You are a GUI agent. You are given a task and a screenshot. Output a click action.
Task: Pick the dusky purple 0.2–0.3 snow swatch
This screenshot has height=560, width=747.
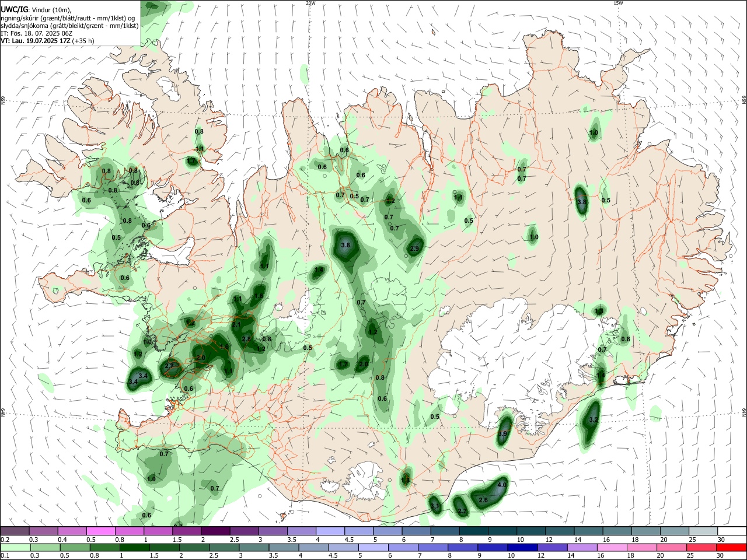[15, 531]
